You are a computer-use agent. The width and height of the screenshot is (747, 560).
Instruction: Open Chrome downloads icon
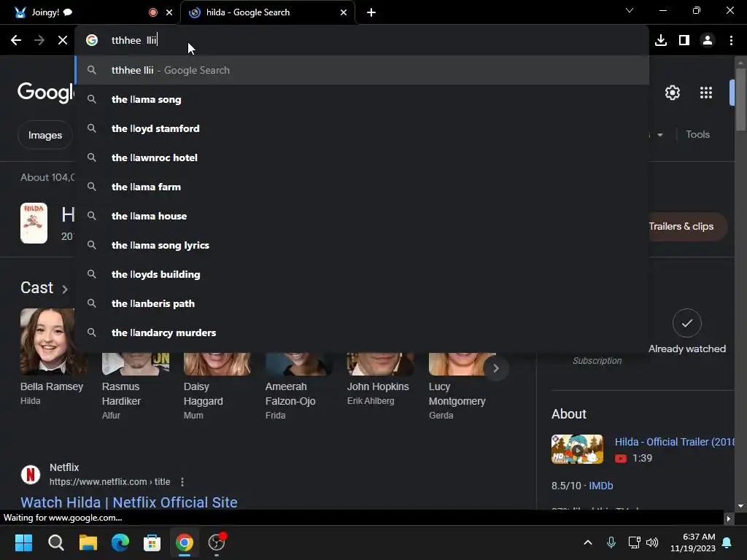[661, 41]
